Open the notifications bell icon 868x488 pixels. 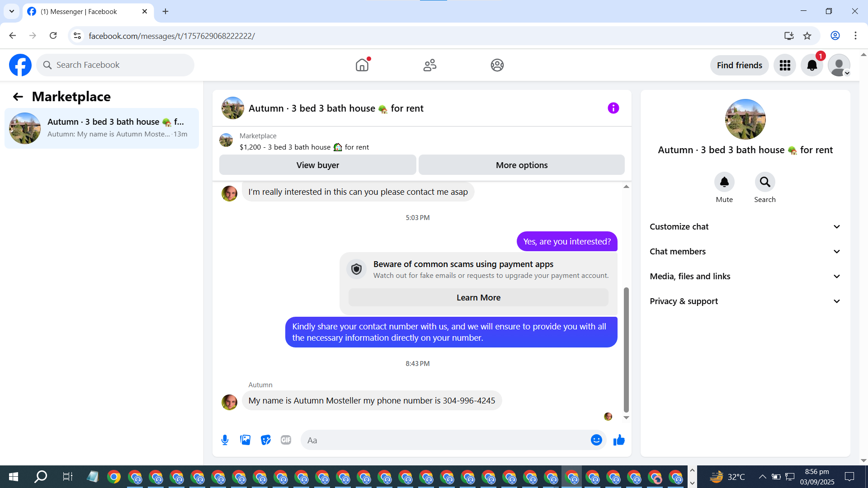pyautogui.click(x=812, y=66)
